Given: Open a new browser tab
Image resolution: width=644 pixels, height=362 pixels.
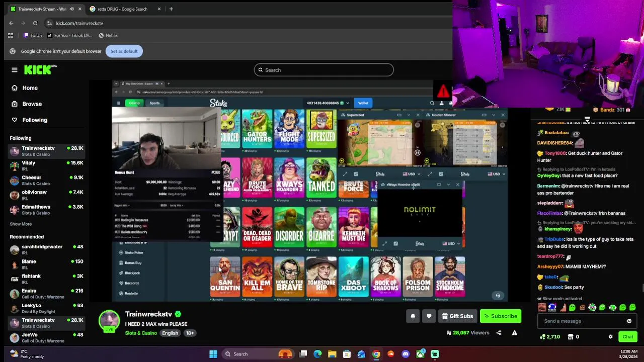Looking at the screenshot, I should [x=171, y=9].
